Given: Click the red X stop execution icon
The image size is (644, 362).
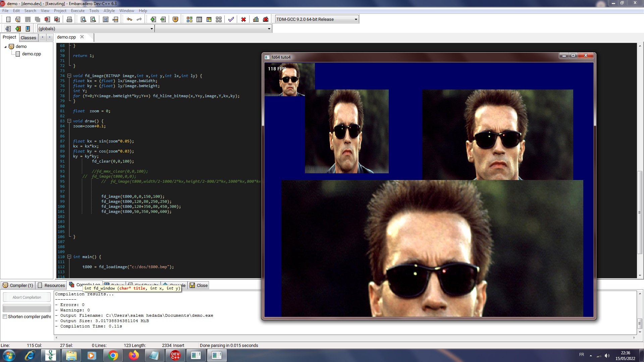Looking at the screenshot, I should point(244,19).
